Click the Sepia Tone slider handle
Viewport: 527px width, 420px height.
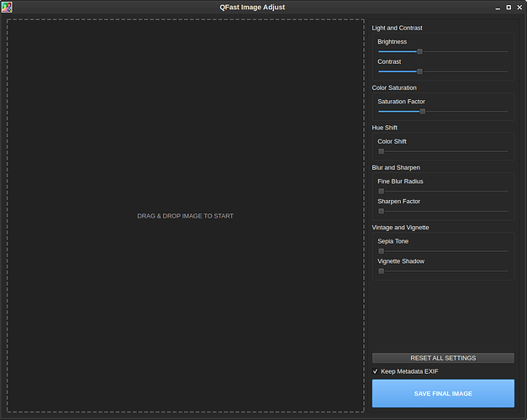381,250
